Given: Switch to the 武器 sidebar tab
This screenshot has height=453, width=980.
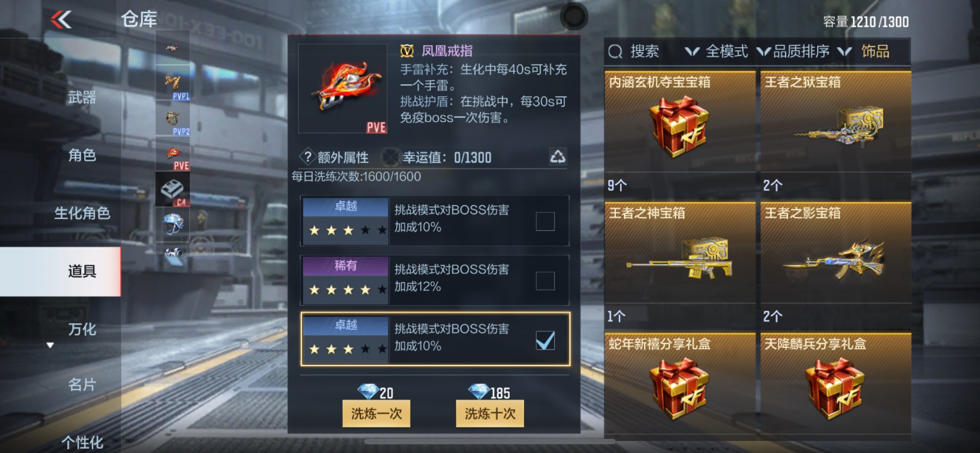Looking at the screenshot, I should 82,97.
